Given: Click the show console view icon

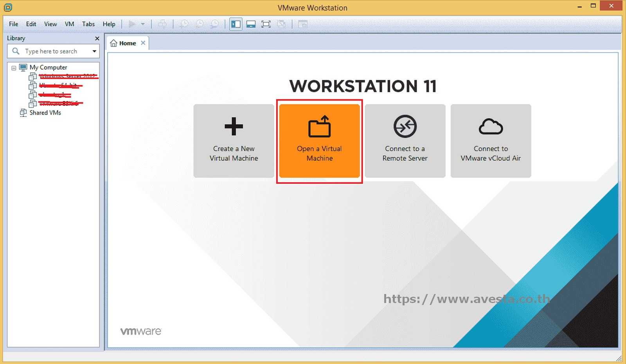Looking at the screenshot, I should [302, 24].
